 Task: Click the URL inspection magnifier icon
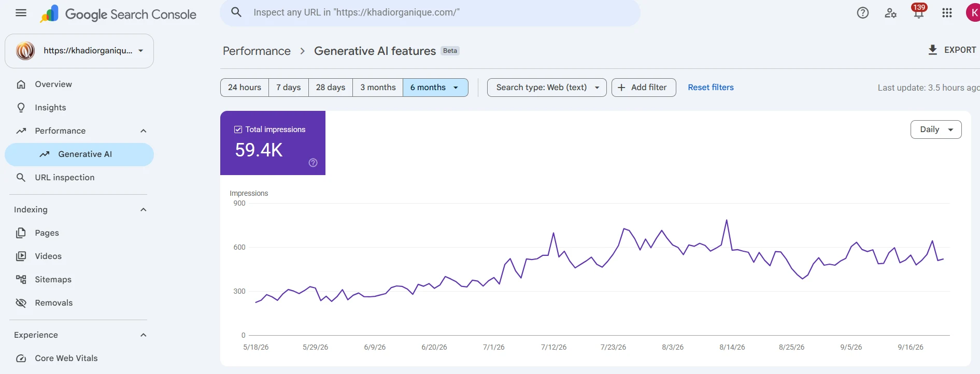tap(21, 178)
